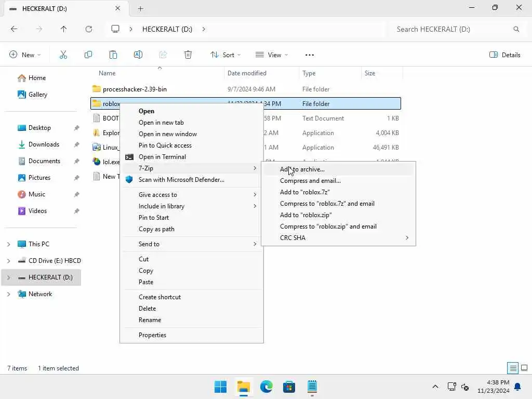Click chevron before HECKERALT (D:) in address bar
532x399 pixels.
point(131,29)
